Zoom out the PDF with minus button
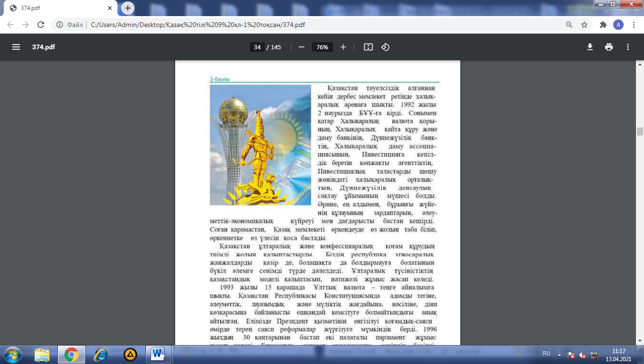Screen dimensions: 644x364 point(301,47)
